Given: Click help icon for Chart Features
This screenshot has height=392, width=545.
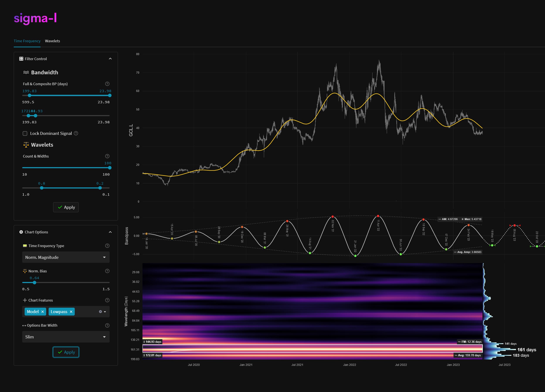Looking at the screenshot, I should coord(107,300).
